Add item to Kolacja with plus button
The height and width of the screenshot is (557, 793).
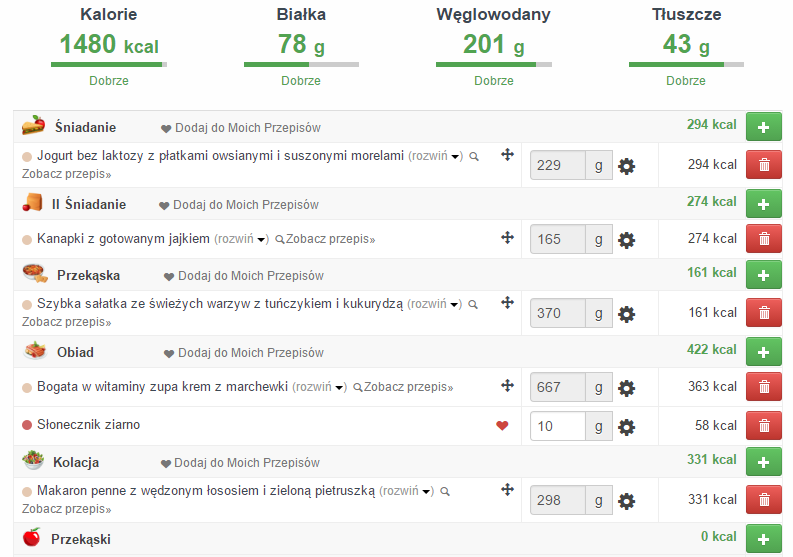pyautogui.click(x=764, y=462)
